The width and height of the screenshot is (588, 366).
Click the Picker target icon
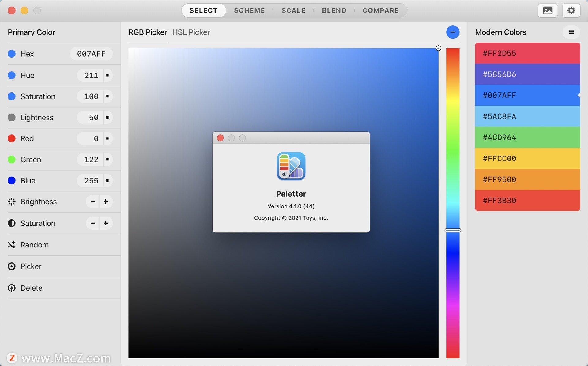point(12,266)
